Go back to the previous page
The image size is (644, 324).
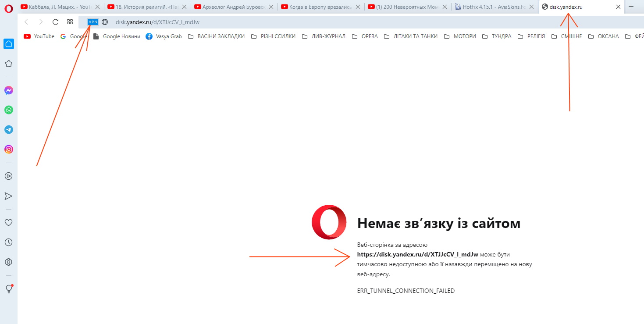point(26,22)
